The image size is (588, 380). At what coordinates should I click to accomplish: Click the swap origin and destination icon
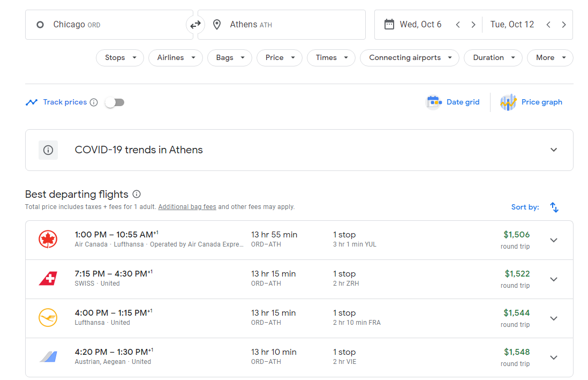click(195, 25)
